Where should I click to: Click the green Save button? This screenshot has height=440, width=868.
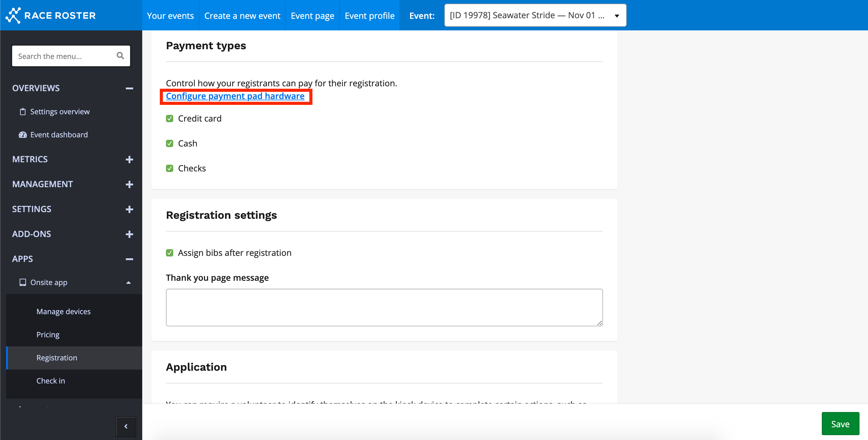[840, 424]
